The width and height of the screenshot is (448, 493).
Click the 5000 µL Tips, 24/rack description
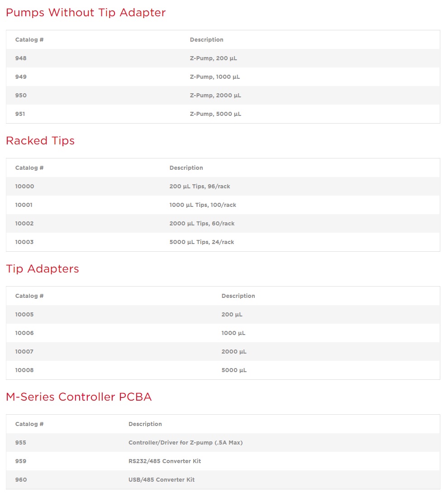202,242
